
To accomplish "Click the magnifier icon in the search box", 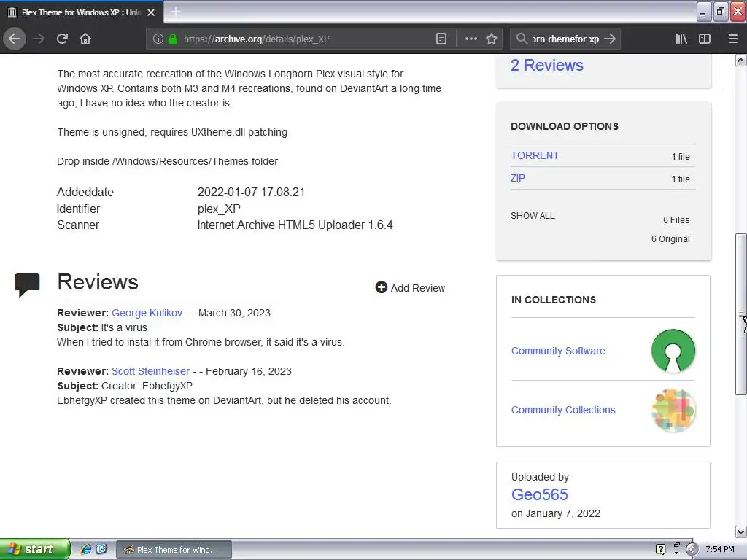I will coord(522,39).
